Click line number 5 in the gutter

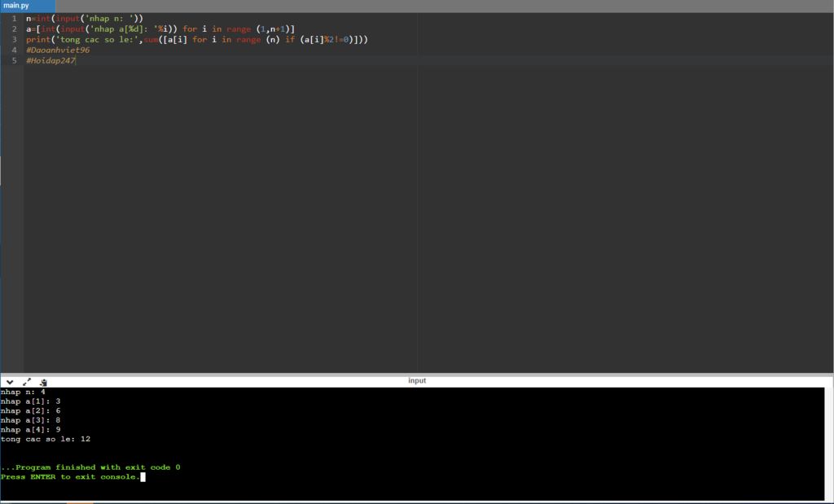tap(15, 61)
